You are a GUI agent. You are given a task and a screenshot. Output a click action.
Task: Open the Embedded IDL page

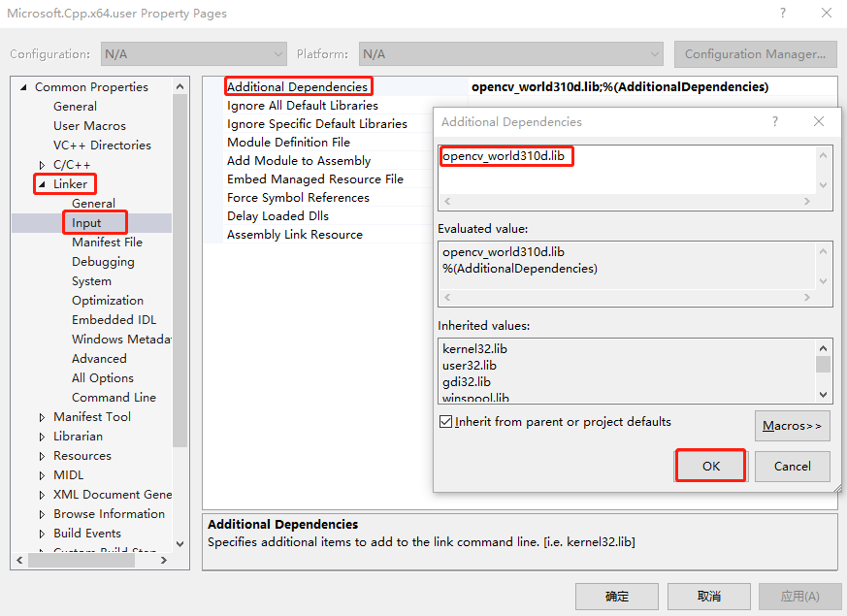[x=114, y=320]
